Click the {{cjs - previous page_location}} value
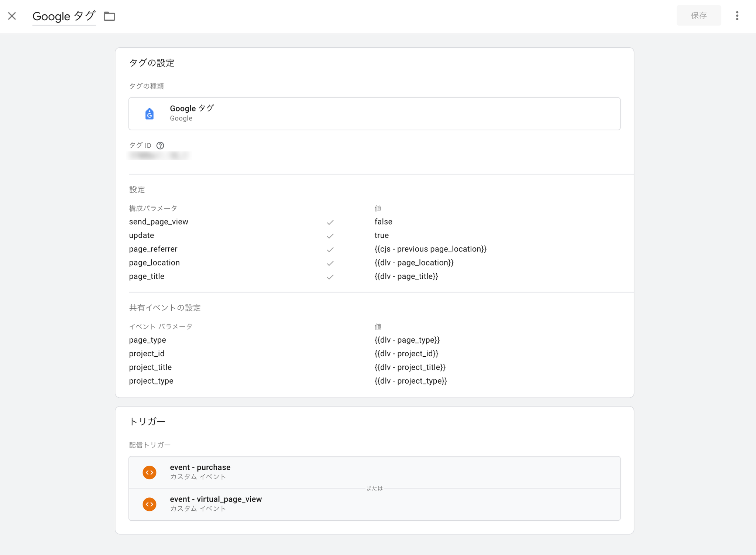The height and width of the screenshot is (555, 756). 430,249
